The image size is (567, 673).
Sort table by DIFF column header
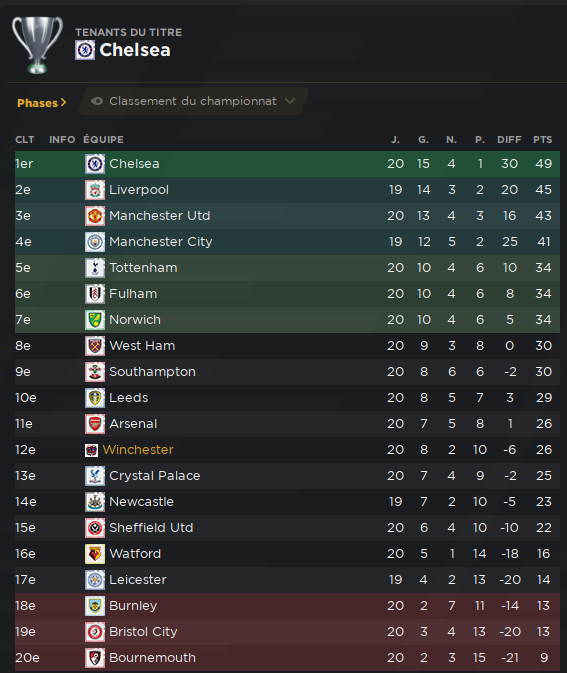pos(509,140)
